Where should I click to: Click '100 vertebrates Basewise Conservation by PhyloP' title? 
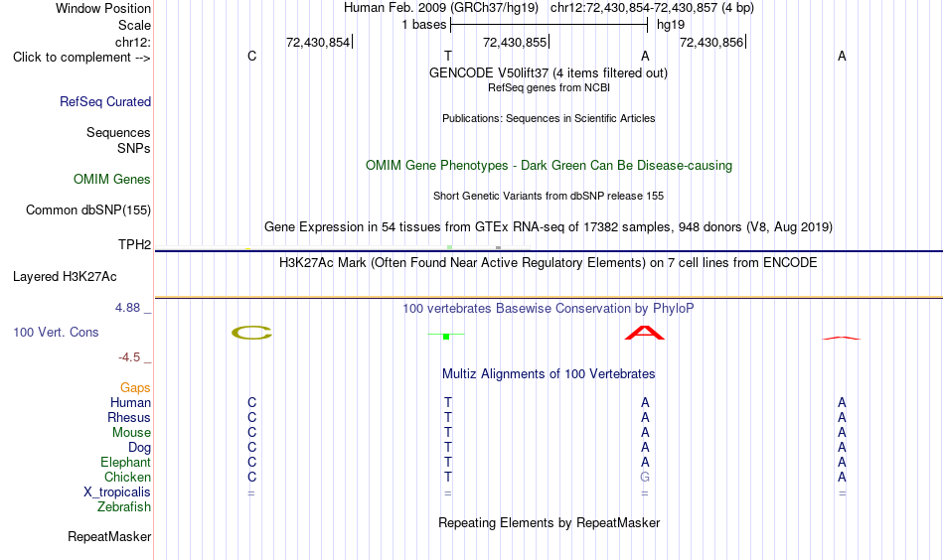[x=549, y=309]
